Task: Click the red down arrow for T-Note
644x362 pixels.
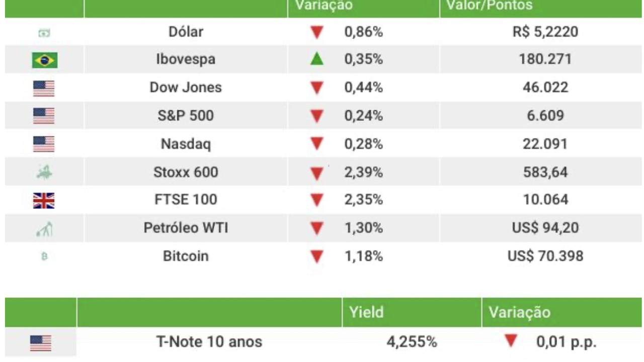Action: point(511,342)
